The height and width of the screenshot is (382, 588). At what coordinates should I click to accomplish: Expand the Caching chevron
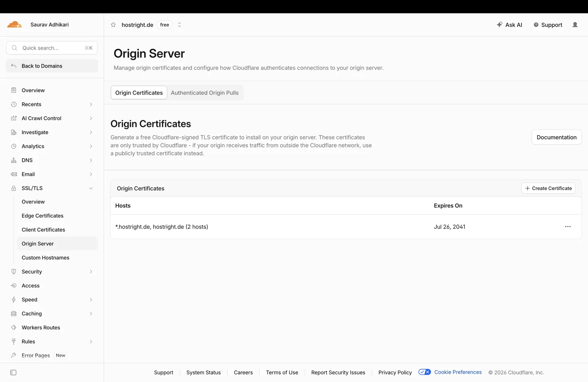91,314
